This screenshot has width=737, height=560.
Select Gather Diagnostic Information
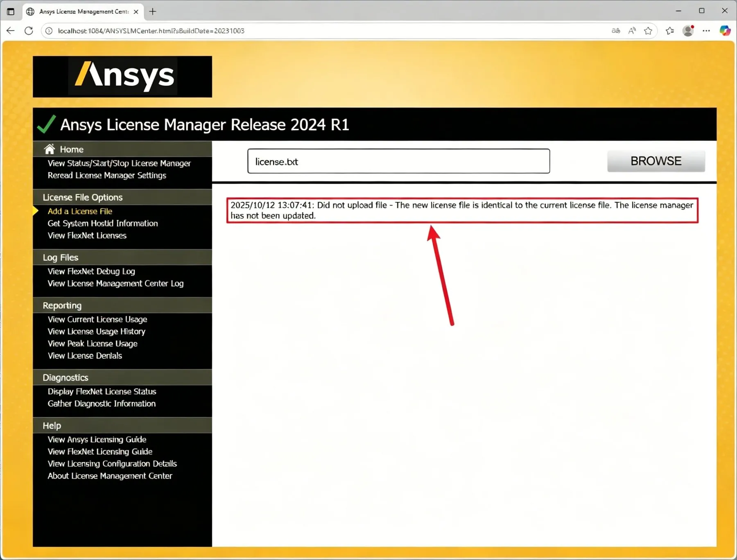coord(102,404)
